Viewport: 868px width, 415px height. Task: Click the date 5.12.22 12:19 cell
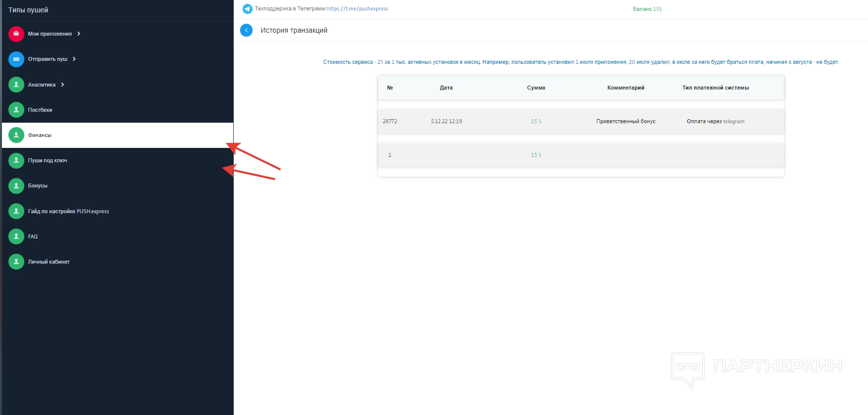pos(446,121)
